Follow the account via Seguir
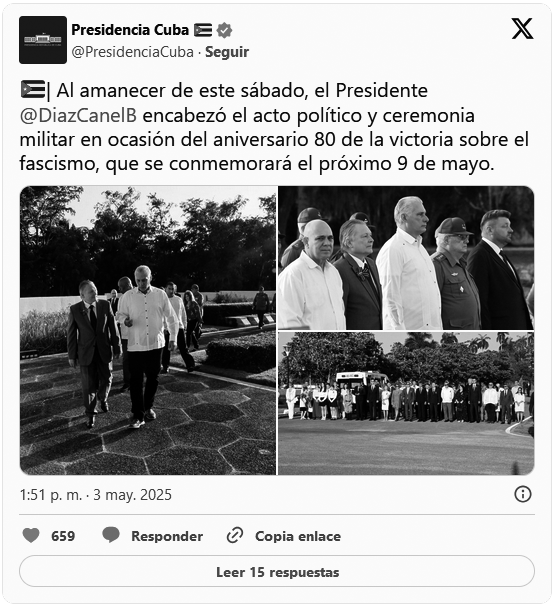555x608 pixels. [227, 52]
